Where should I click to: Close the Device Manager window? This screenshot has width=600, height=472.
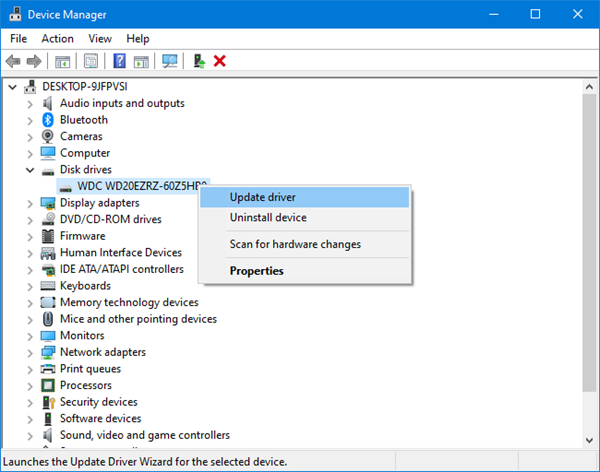click(577, 14)
